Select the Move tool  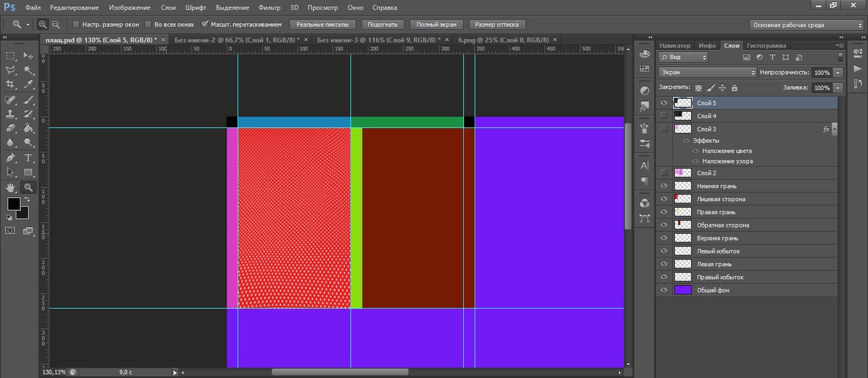28,56
